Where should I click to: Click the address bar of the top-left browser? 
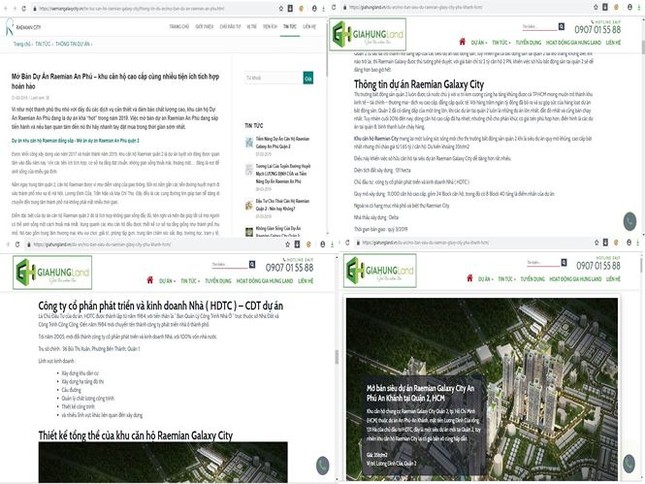pos(154,8)
